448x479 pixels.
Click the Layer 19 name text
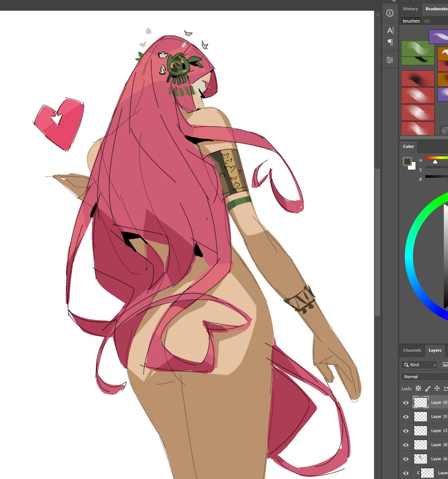439,403
